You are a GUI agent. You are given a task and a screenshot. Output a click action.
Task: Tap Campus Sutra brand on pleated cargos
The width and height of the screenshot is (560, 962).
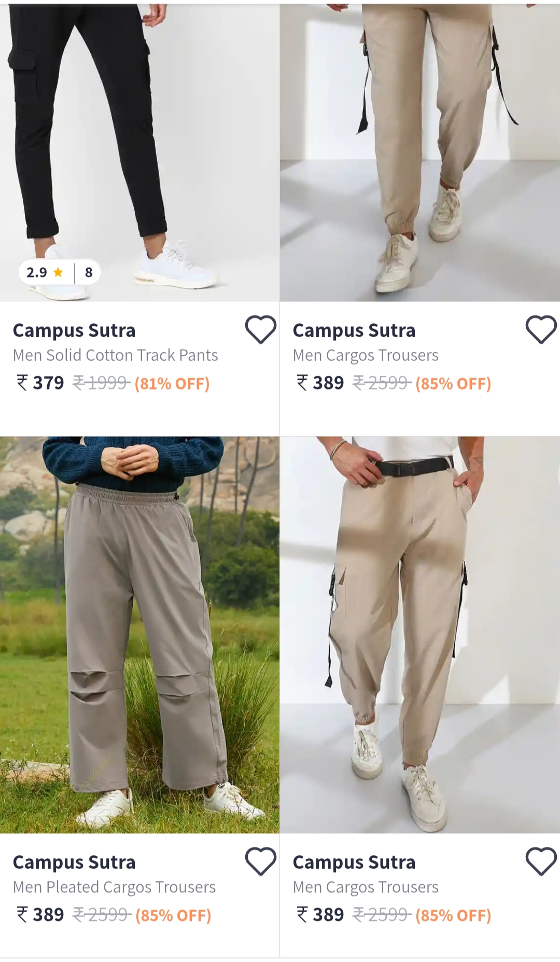pyautogui.click(x=74, y=862)
